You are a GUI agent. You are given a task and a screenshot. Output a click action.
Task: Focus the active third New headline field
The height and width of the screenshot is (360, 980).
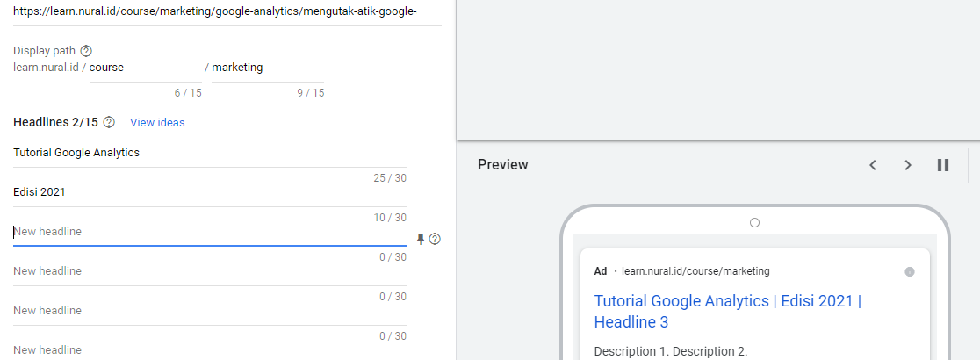[x=209, y=232]
